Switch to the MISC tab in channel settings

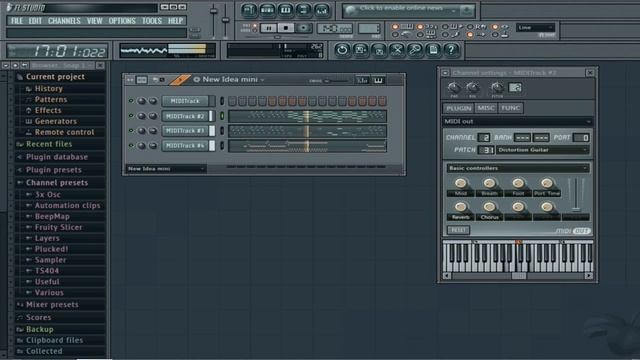(486, 108)
